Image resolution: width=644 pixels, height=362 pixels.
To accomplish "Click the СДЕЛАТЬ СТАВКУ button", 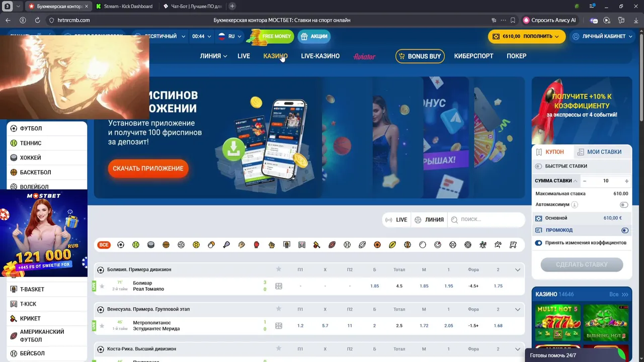I will pos(582,264).
